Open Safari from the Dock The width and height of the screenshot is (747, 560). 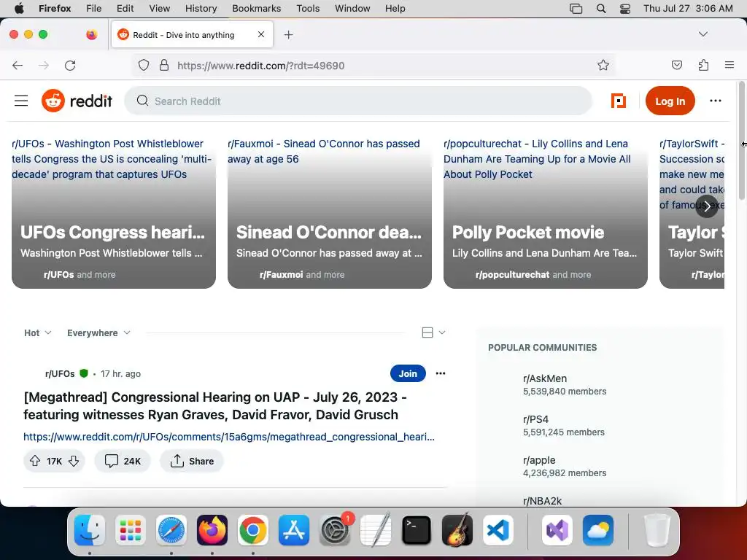[x=171, y=530]
